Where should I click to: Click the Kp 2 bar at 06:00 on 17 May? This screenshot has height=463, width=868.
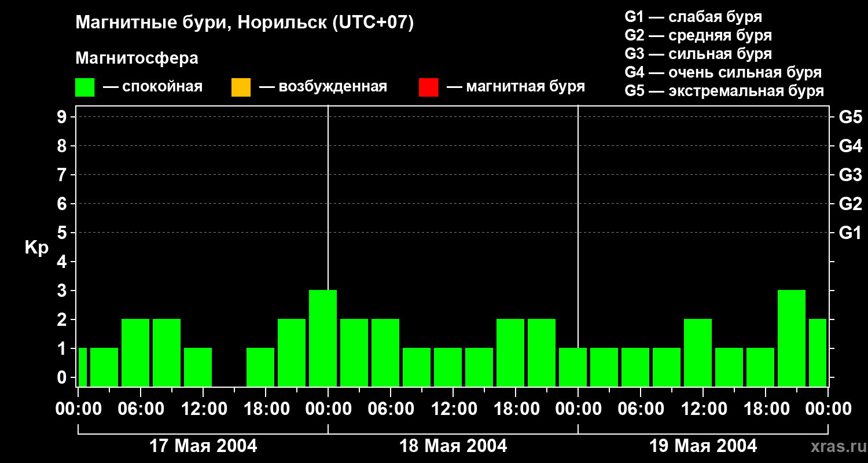[135, 352]
